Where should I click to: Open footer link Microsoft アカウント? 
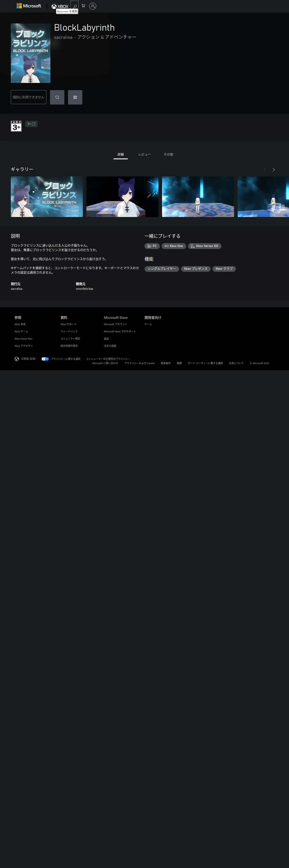point(115,324)
